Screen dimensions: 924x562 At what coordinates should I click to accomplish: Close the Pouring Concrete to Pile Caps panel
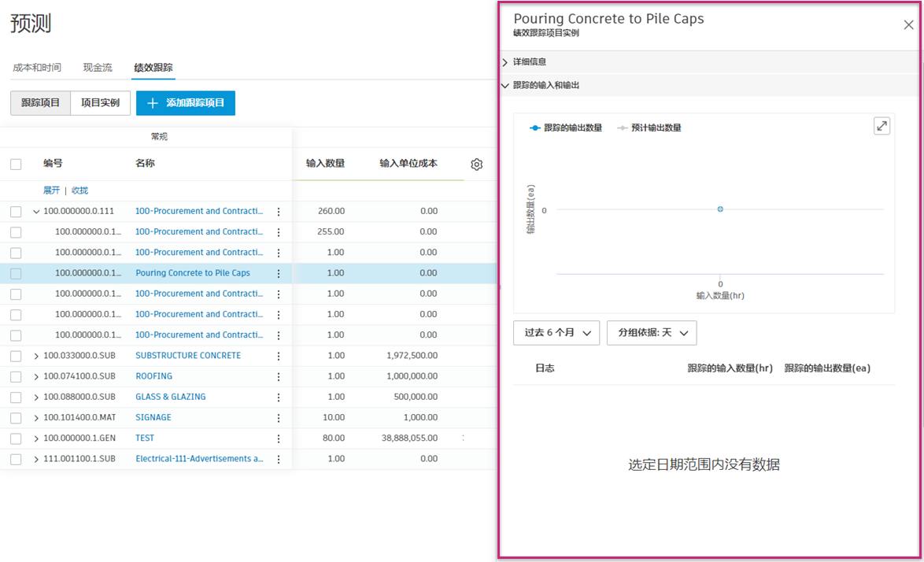(909, 24)
